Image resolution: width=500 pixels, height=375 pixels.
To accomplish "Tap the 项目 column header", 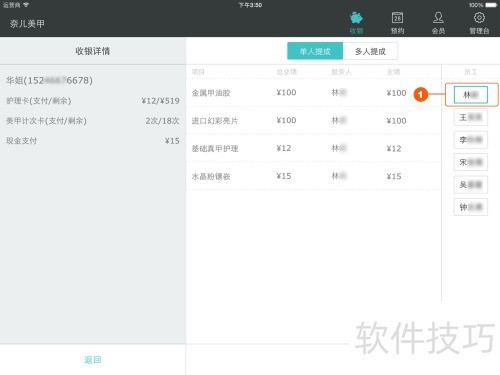I will coord(198,72).
